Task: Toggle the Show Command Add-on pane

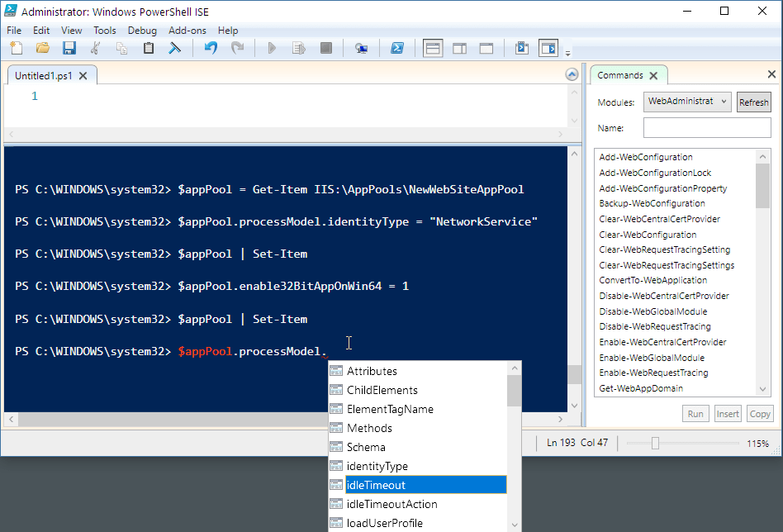Action: coord(548,48)
